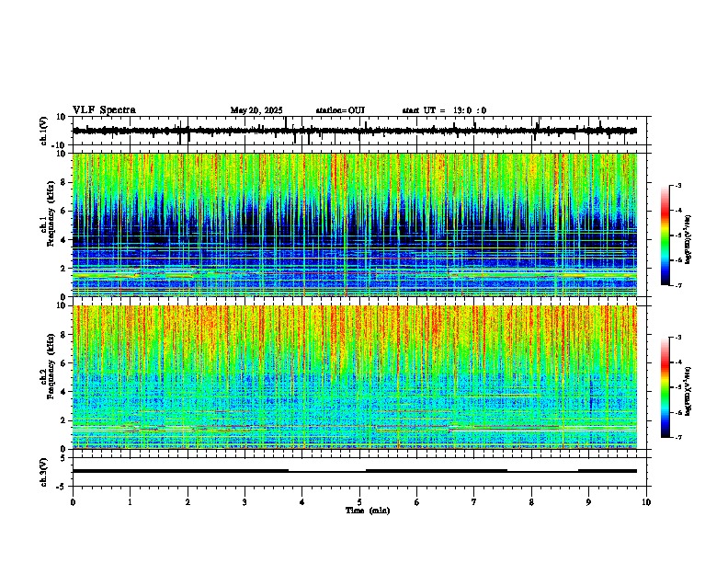The width and height of the screenshot is (728, 563).
Task: Click time axis tick label "4"
Action: [x=302, y=502]
